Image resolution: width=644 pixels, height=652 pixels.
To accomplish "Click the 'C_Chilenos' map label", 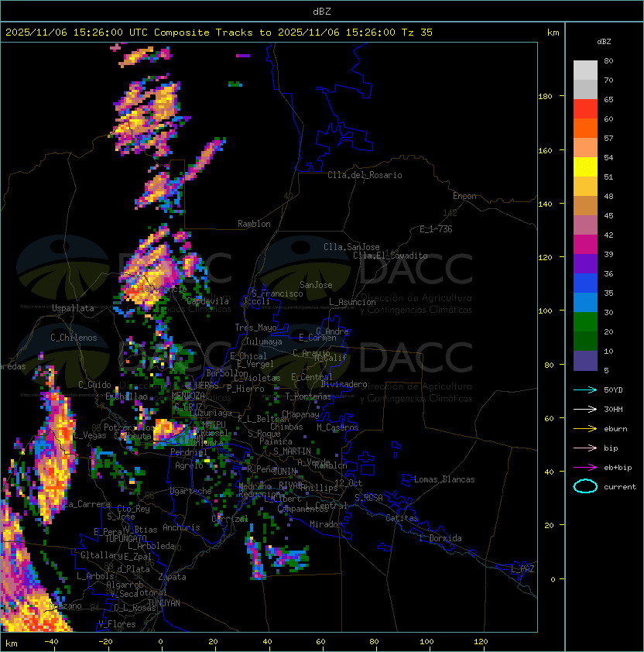I will coord(74,338).
